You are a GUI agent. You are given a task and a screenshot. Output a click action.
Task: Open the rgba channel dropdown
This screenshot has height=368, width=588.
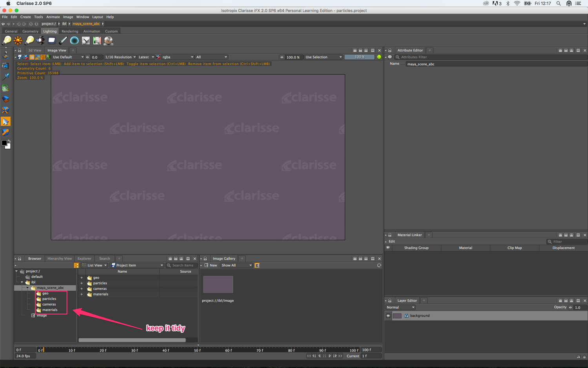[178, 57]
